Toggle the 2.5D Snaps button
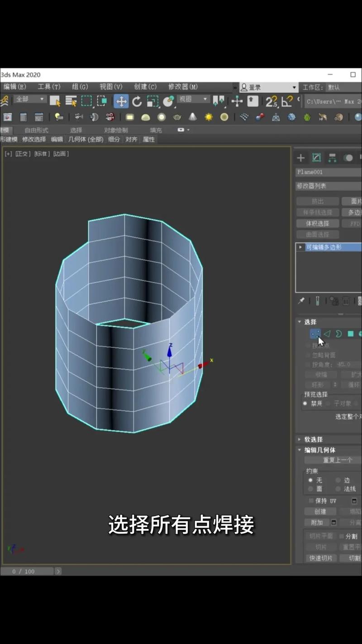362x644 pixels. 271,101
